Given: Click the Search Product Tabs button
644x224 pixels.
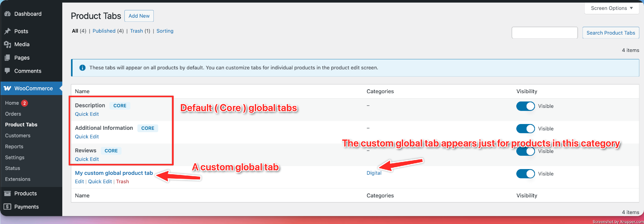Looking at the screenshot, I should tap(611, 33).
